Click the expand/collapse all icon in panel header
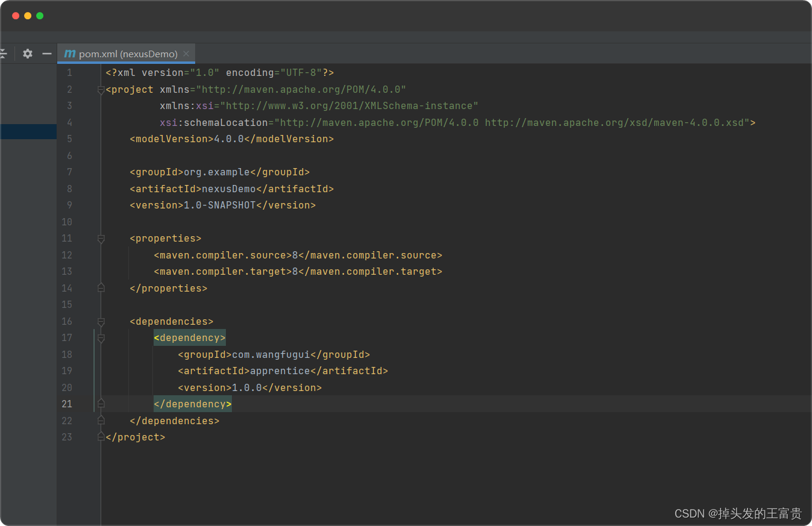812x526 pixels. (3, 54)
